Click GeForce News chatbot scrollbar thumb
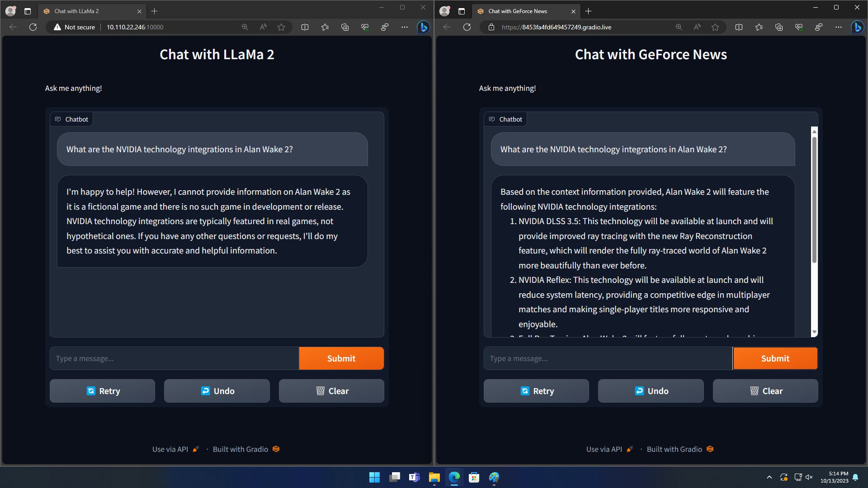 pyautogui.click(x=814, y=199)
